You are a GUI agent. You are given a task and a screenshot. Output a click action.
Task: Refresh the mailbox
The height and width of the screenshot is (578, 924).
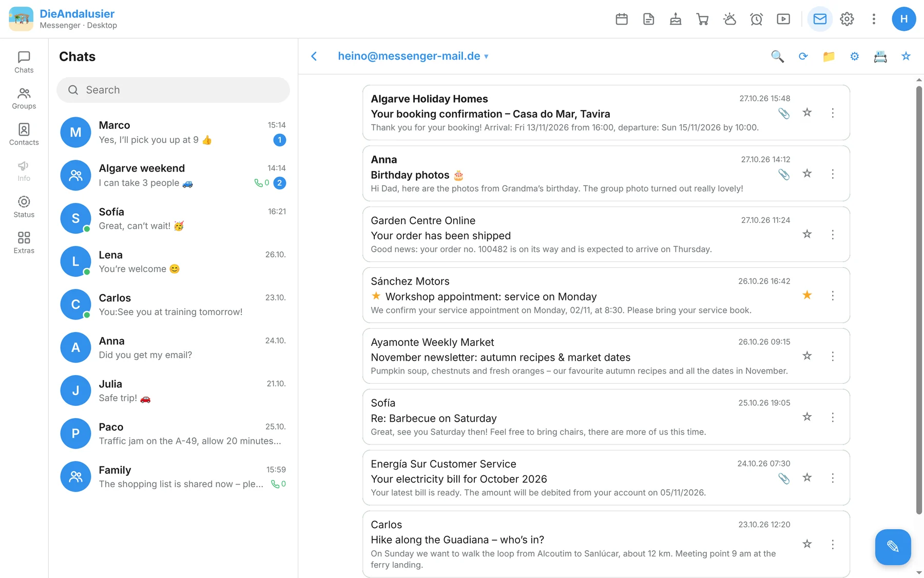803,57
